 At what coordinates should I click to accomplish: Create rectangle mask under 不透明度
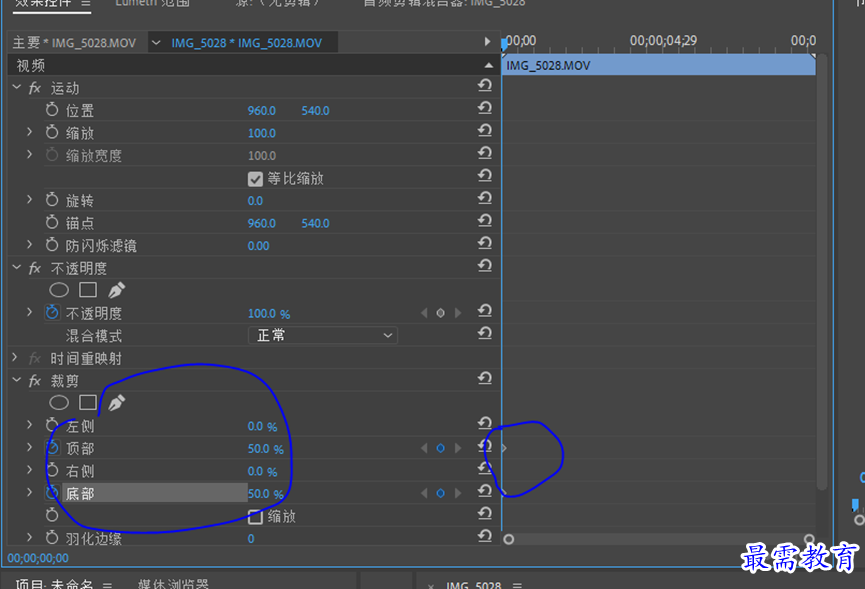[x=88, y=290]
